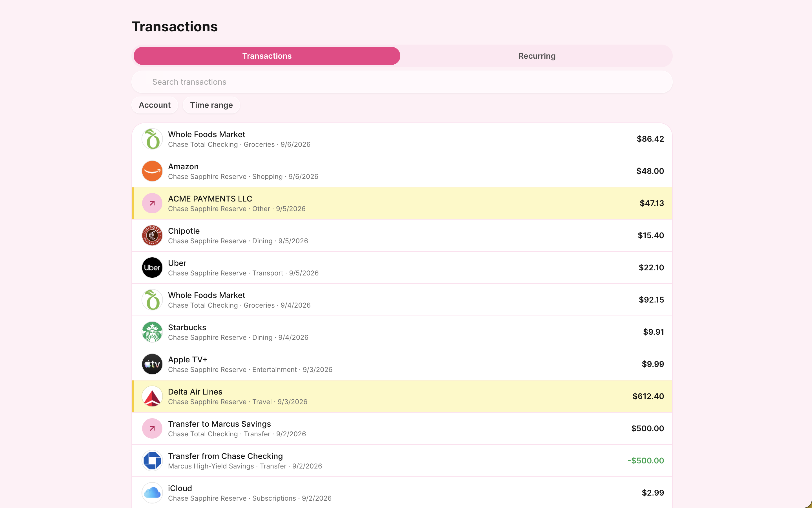The image size is (812, 508).
Task: Click the $48.00 amount
Action: tap(650, 171)
